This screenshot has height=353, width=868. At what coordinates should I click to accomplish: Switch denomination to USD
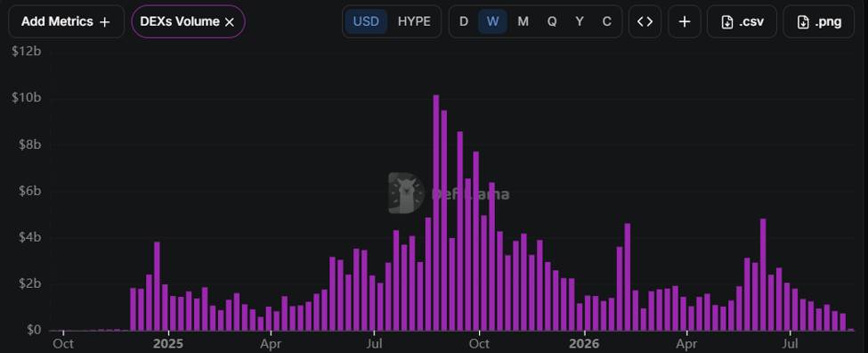click(366, 21)
